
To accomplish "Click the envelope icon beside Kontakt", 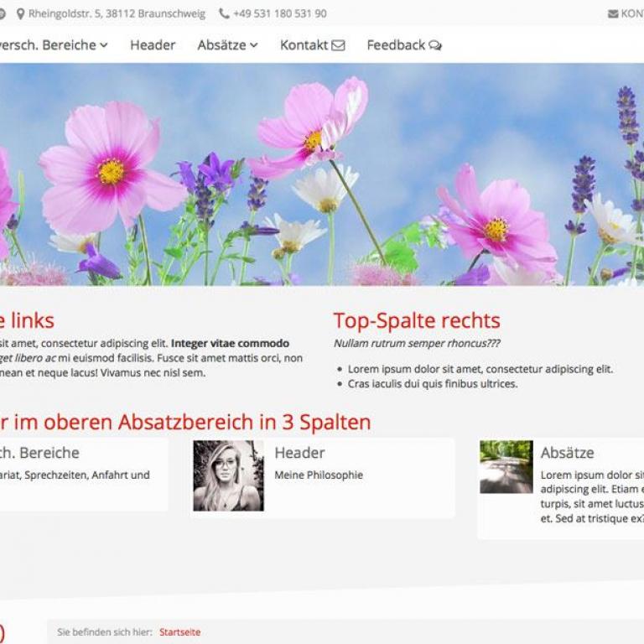I will (338, 45).
